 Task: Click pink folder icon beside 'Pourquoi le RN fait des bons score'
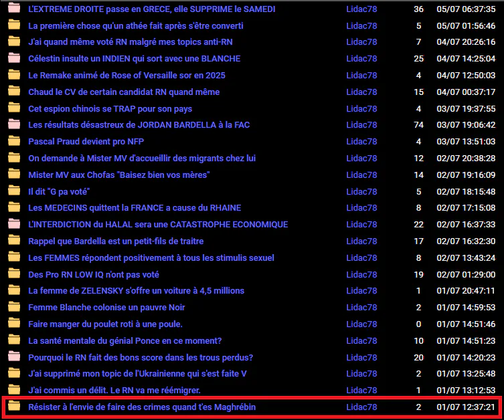coord(14,356)
